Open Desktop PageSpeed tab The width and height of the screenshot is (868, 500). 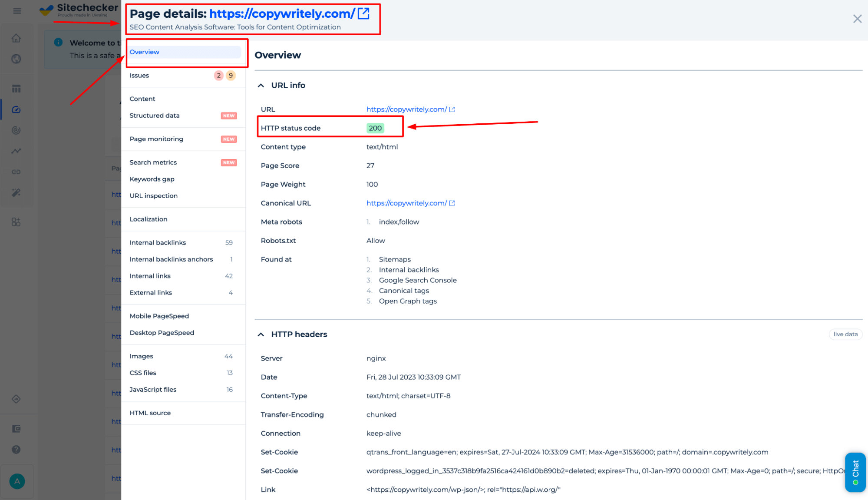184,333
